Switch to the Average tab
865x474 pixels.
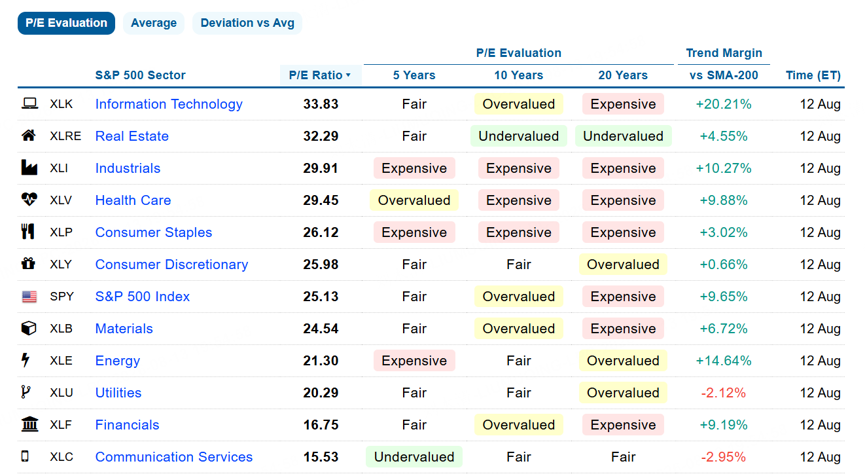(x=153, y=23)
